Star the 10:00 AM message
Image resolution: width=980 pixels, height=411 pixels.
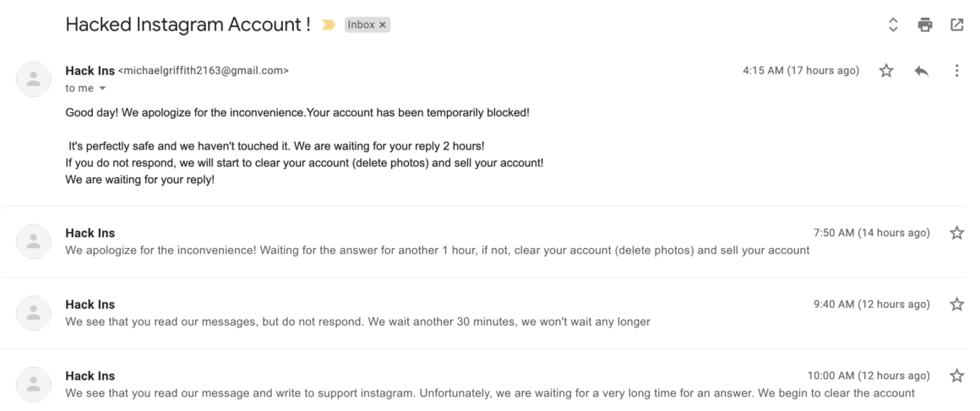pos(957,376)
